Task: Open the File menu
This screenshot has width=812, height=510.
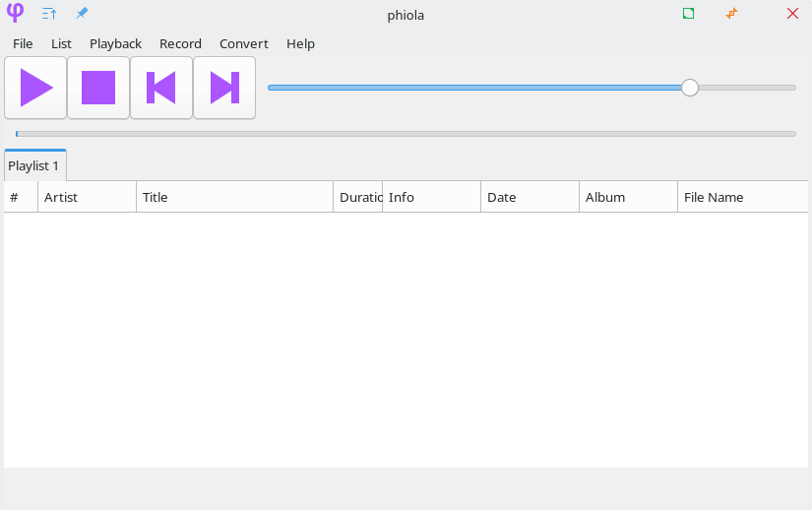Action: tap(23, 44)
